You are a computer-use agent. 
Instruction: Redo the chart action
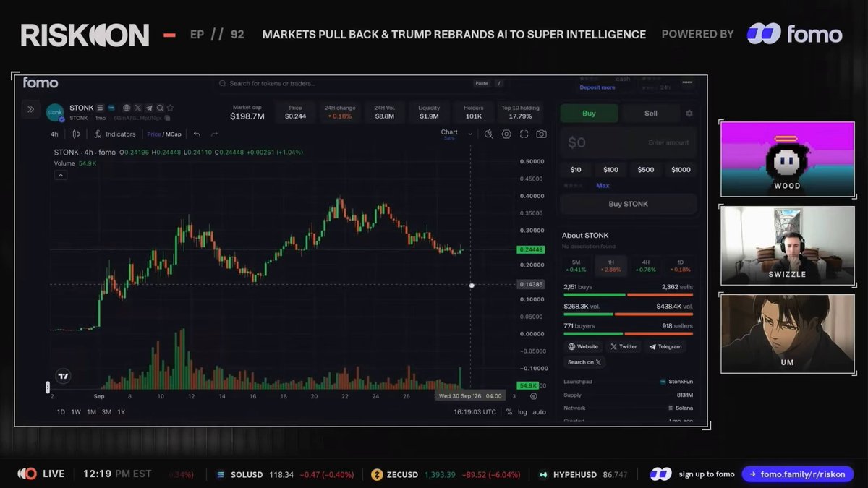pos(214,134)
